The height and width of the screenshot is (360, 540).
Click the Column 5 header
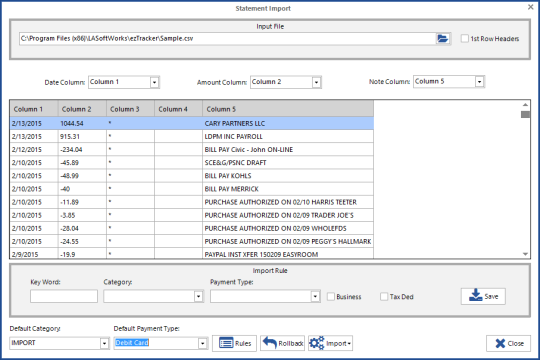pos(288,109)
